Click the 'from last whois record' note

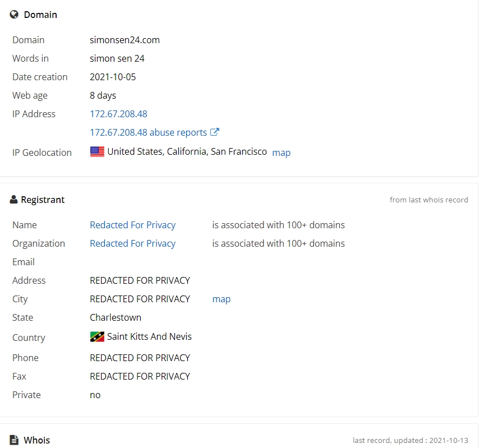[429, 200]
